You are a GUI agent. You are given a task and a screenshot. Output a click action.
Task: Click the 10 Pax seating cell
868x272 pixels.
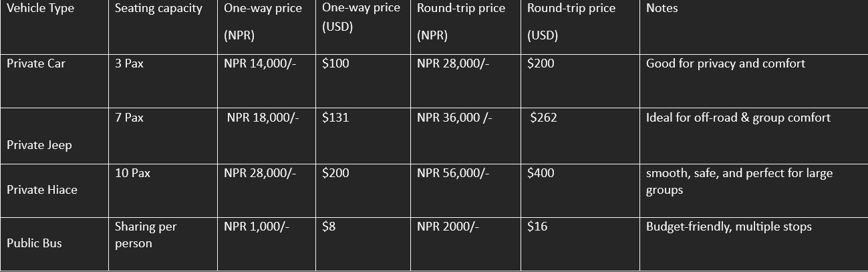(132, 173)
